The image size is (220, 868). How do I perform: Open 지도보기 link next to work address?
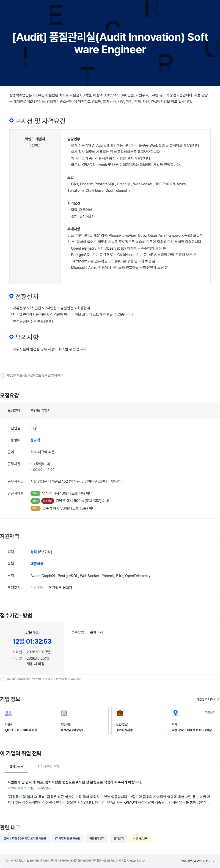115,482
